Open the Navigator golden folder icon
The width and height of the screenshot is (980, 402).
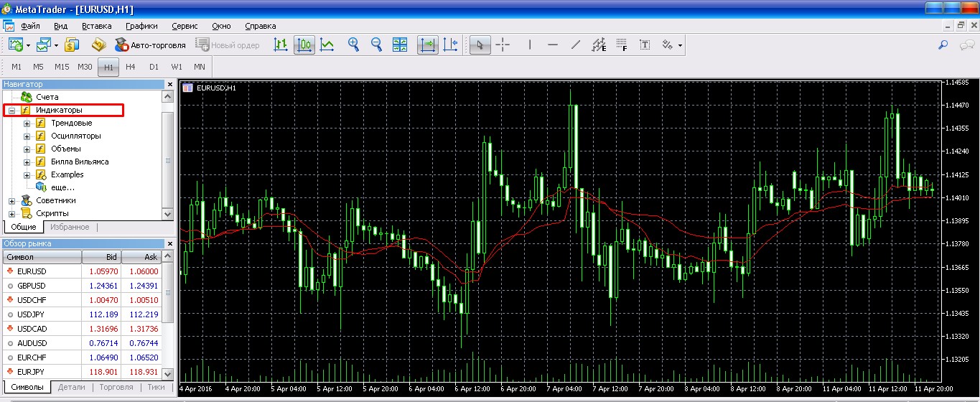98,45
